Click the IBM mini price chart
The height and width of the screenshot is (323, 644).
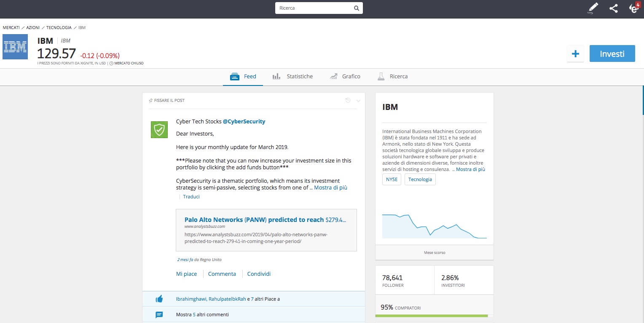click(435, 226)
